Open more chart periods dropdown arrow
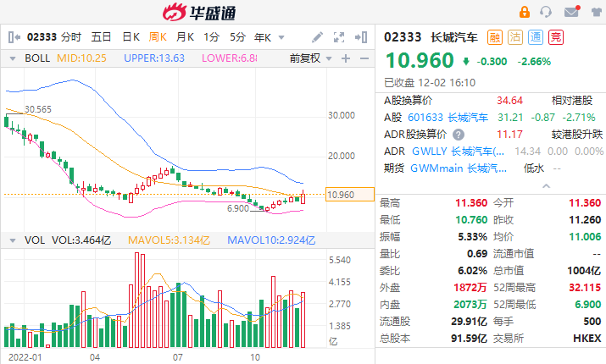Image resolution: width=606 pixels, height=364 pixels. 281,38
